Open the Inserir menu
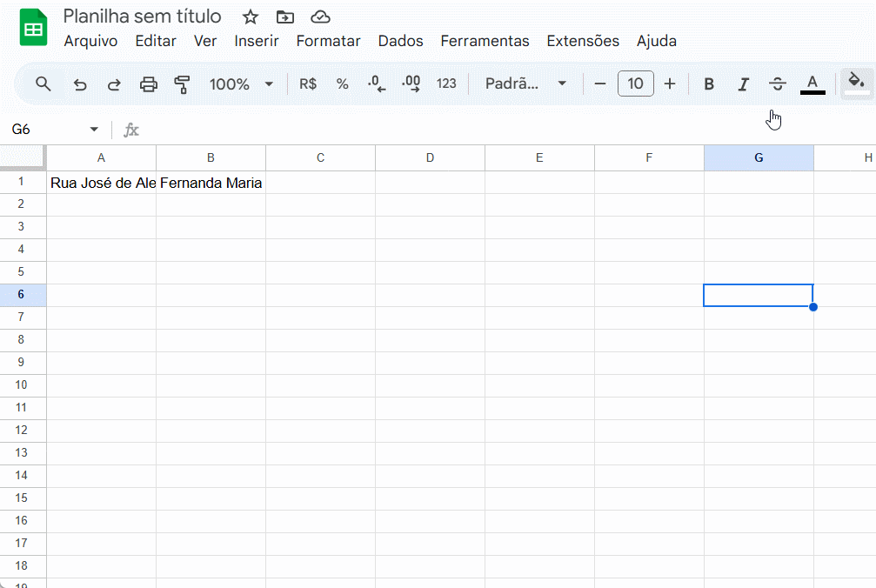This screenshot has width=876, height=588. click(257, 41)
